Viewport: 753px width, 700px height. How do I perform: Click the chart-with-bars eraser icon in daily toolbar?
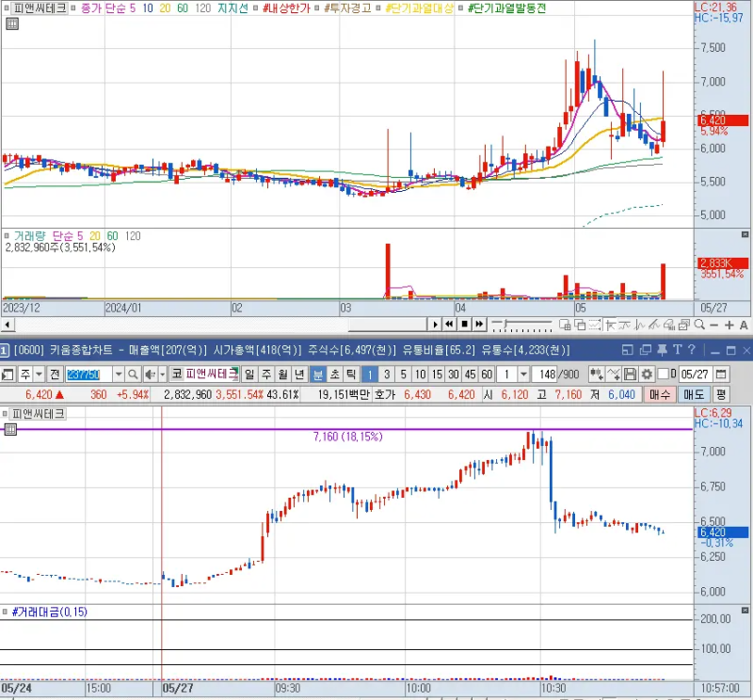tap(669, 325)
